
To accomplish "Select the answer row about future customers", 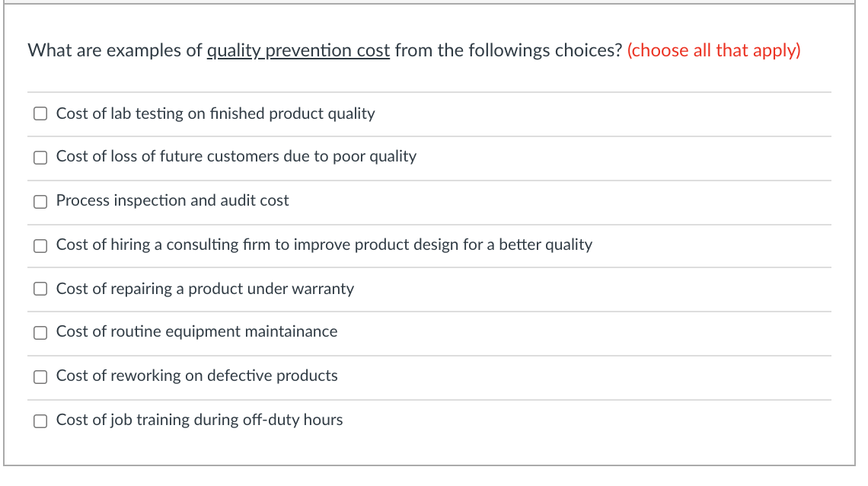I will tap(236, 157).
